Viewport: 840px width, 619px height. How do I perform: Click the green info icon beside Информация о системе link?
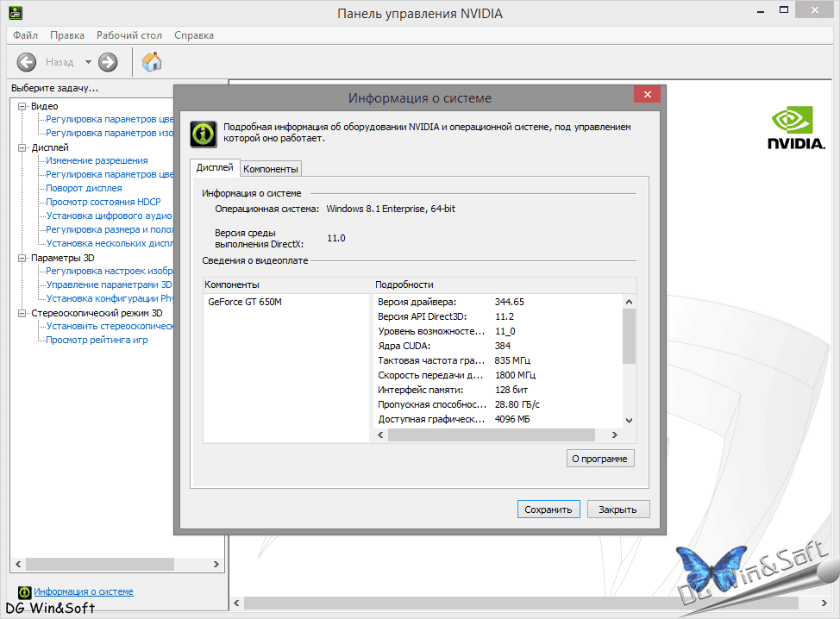25,592
